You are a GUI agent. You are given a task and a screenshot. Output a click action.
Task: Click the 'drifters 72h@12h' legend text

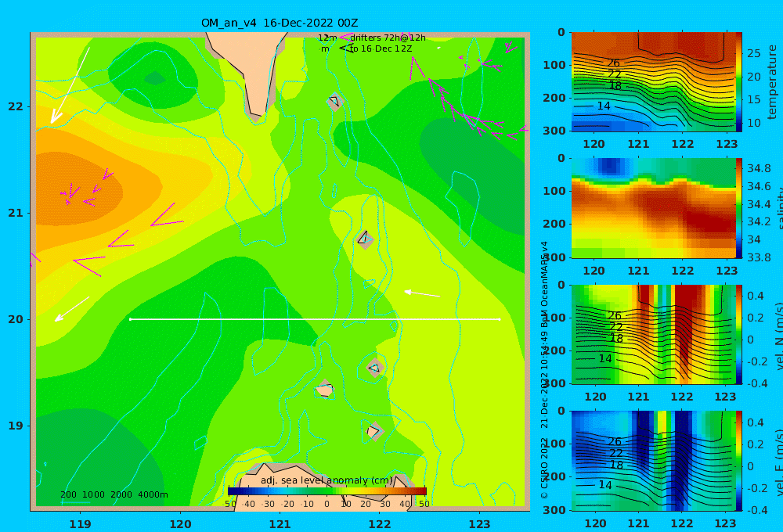[388, 38]
